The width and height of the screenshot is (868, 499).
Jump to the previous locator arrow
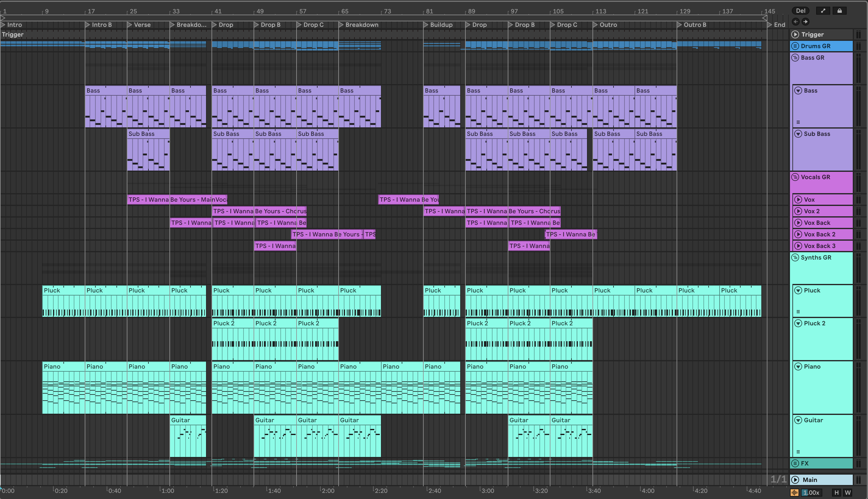tap(796, 22)
